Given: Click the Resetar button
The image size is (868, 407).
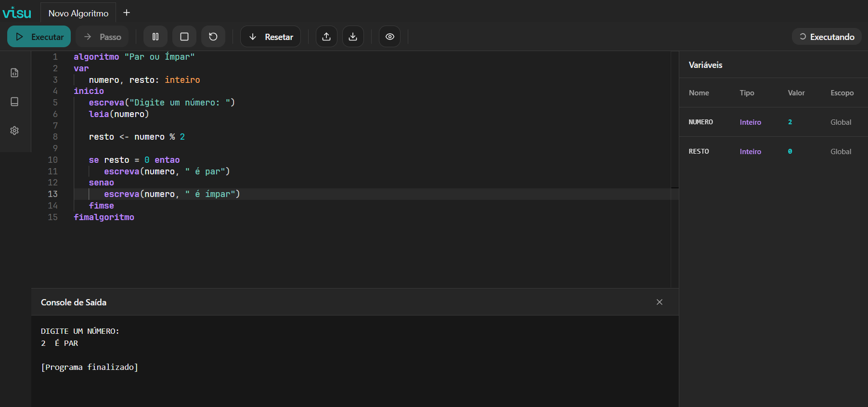Looking at the screenshot, I should [x=271, y=37].
